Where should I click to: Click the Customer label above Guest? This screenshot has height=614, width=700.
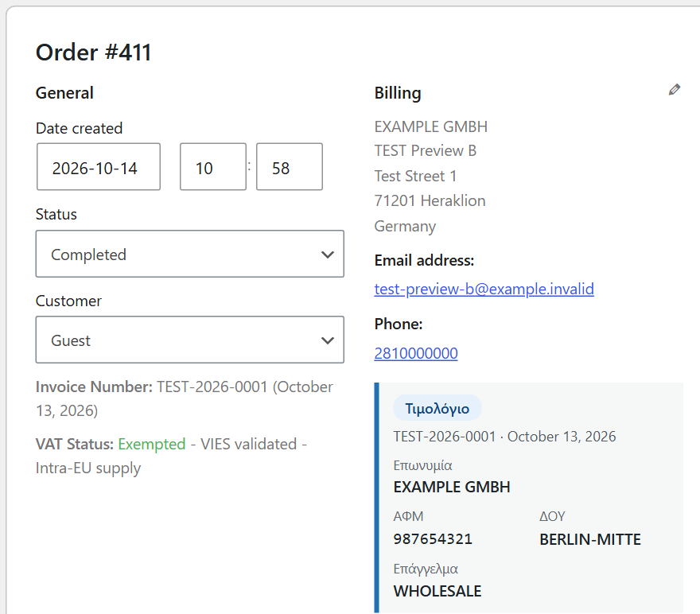[x=68, y=301]
